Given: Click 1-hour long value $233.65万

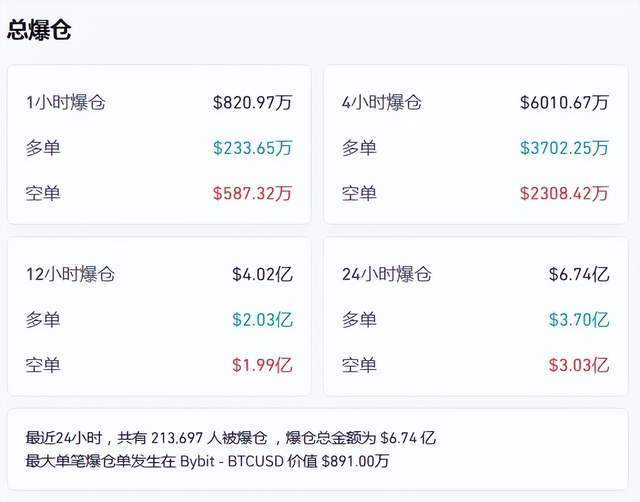Looking at the screenshot, I should coord(252,148).
